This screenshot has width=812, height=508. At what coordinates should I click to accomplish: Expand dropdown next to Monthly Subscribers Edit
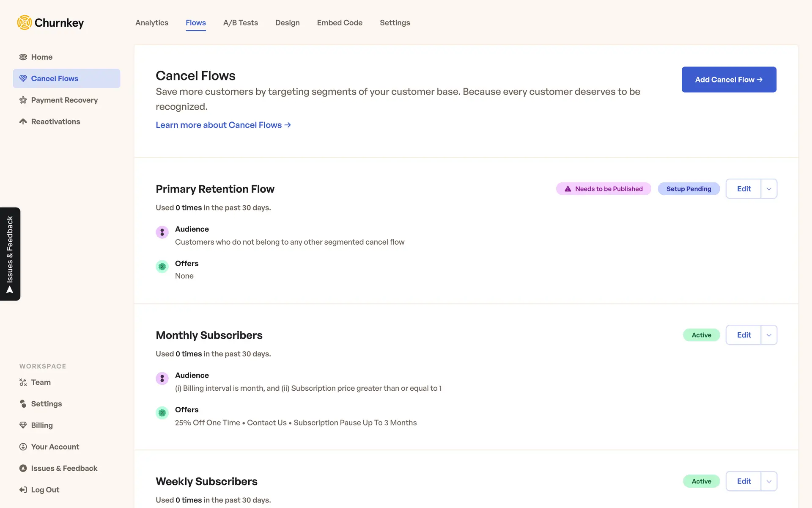coord(769,335)
